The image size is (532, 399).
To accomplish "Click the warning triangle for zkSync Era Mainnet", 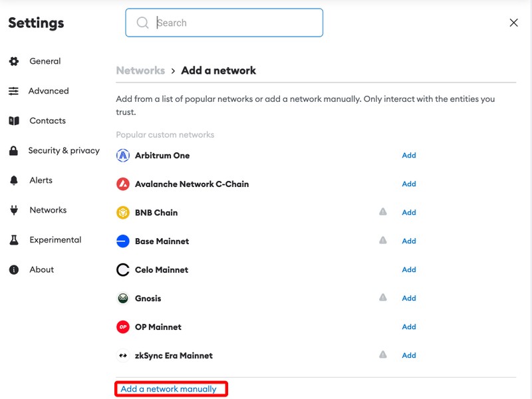I will coord(383,355).
